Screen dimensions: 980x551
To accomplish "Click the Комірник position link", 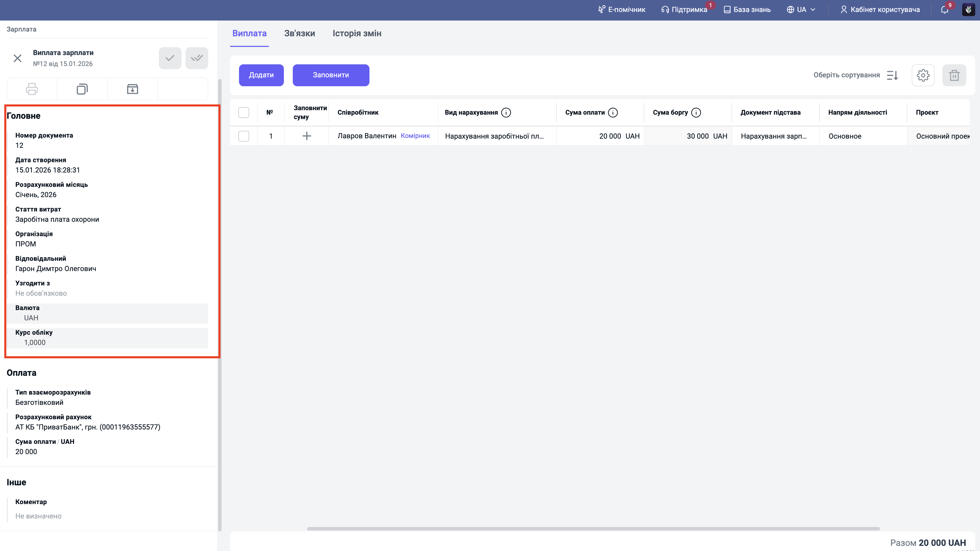I will [415, 136].
